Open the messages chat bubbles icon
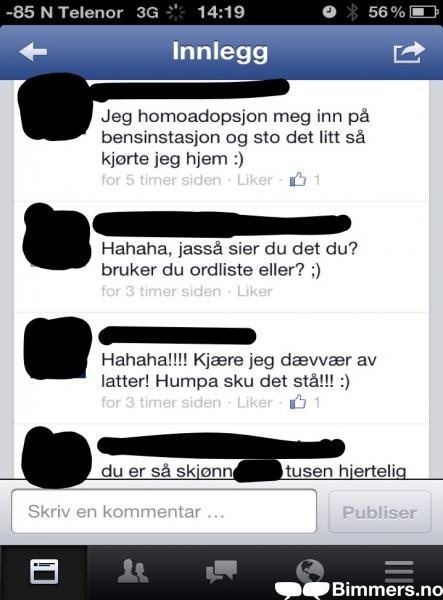The width and height of the screenshot is (443, 600). (221, 571)
